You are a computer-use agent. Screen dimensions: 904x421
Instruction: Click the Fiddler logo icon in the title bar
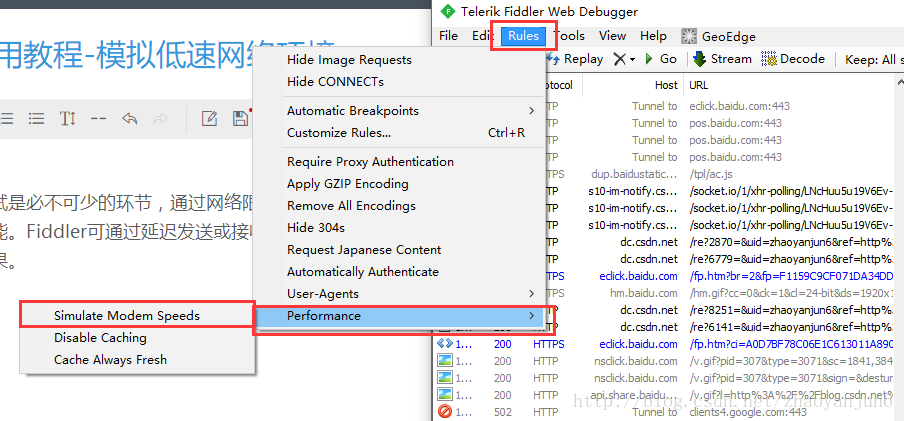pyautogui.click(x=446, y=12)
